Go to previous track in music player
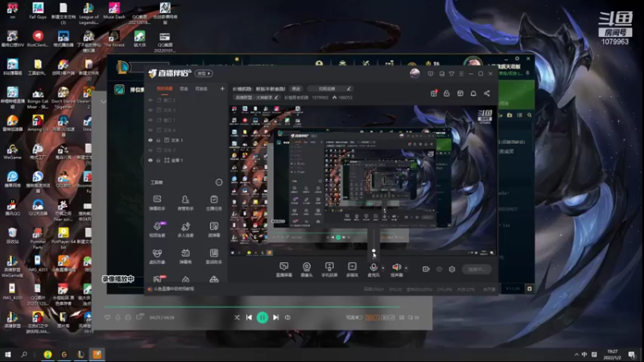The image size is (644, 362). click(249, 317)
